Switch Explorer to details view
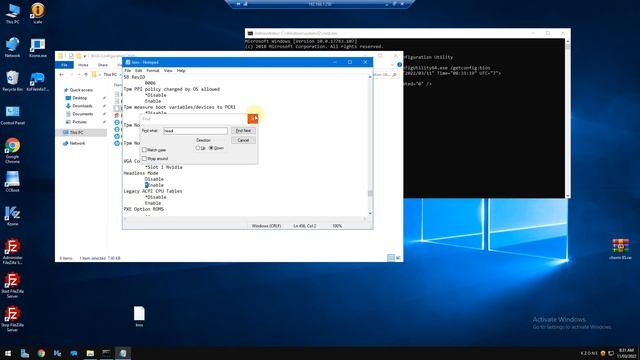The image size is (640, 360). click(391, 258)
